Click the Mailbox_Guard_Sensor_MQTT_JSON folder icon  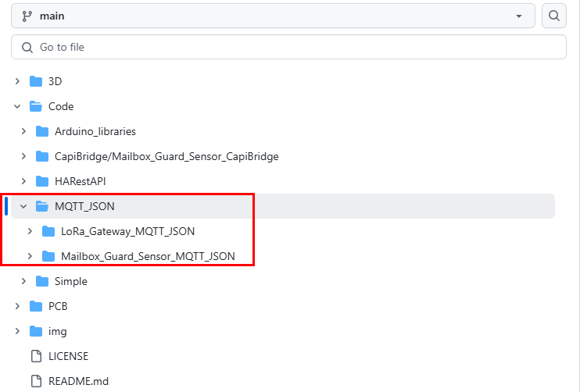click(x=48, y=256)
